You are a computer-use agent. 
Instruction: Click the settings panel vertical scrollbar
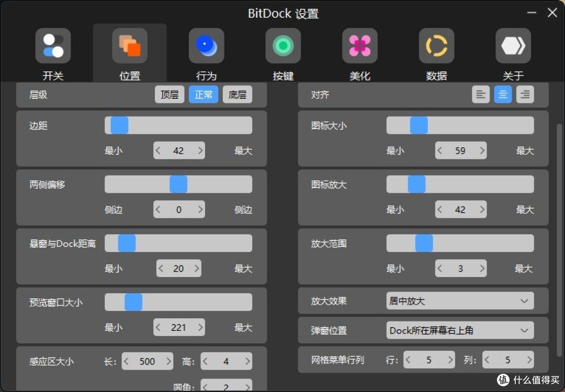pos(559,240)
